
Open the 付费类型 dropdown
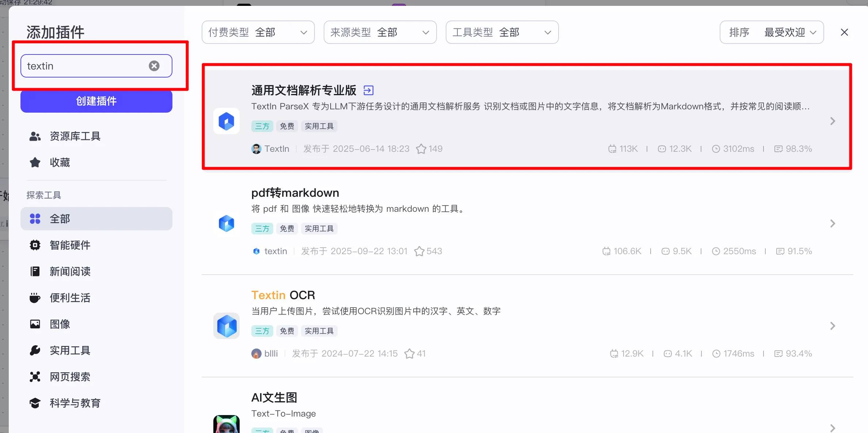(x=258, y=32)
